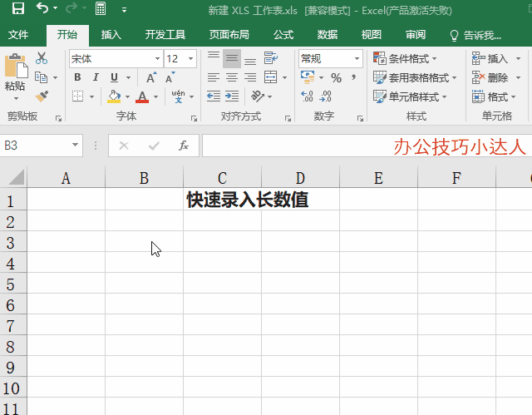Screen dimensions: 532x415
Task: Click 插入 in the cells group
Action: click(x=490, y=58)
